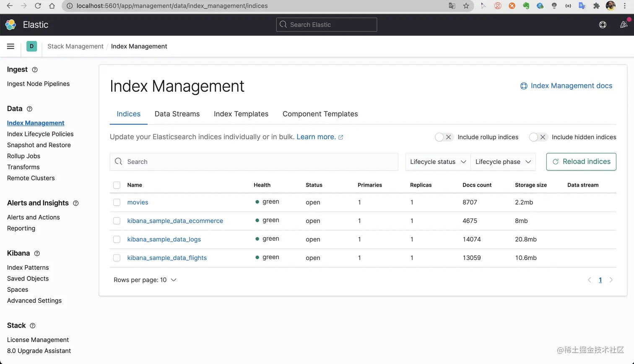Click the Search Elastic global search box
Viewport: 634px width, 364px height.
tap(327, 25)
